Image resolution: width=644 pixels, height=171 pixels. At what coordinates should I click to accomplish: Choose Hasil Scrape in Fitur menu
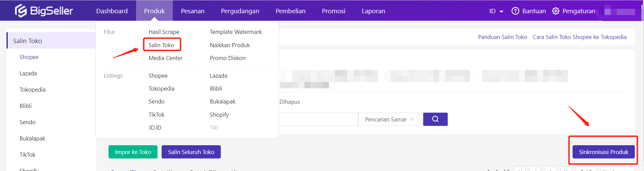tap(164, 32)
